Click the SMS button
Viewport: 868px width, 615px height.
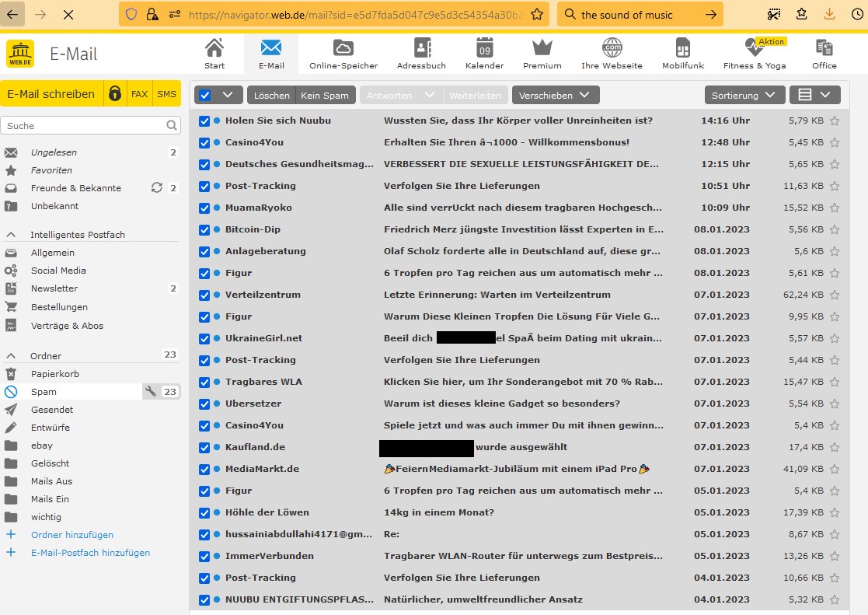coord(166,93)
